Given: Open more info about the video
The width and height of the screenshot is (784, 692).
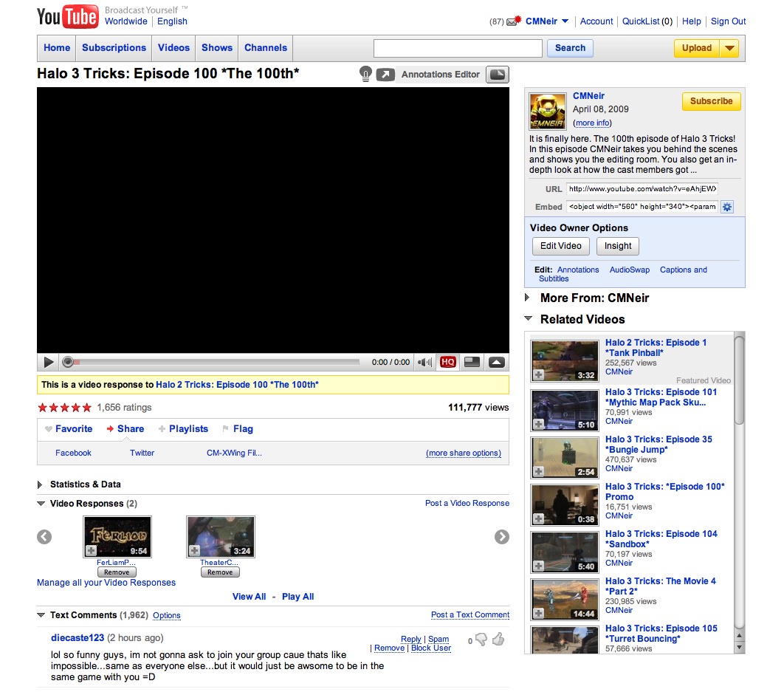Looking at the screenshot, I should 592,123.
